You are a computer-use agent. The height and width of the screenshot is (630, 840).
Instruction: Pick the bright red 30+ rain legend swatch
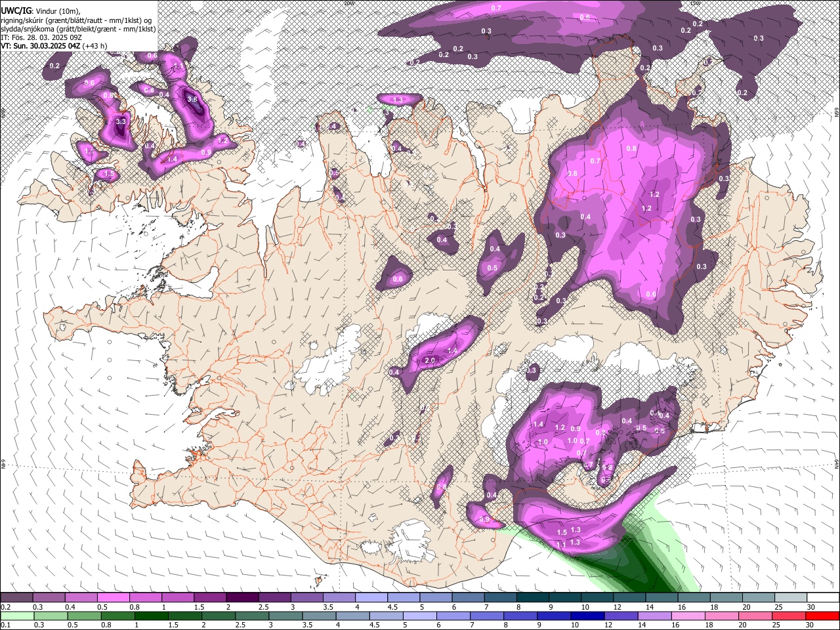tap(823, 616)
